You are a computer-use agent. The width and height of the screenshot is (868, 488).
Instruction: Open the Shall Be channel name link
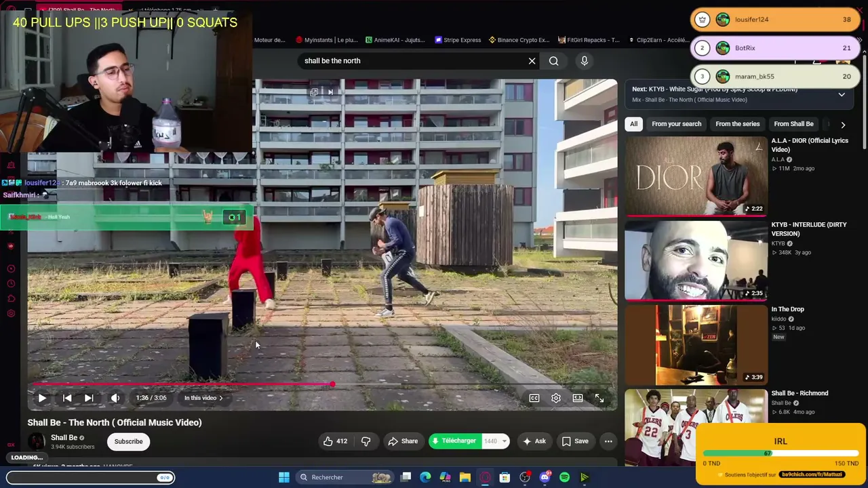pyautogui.click(x=64, y=438)
